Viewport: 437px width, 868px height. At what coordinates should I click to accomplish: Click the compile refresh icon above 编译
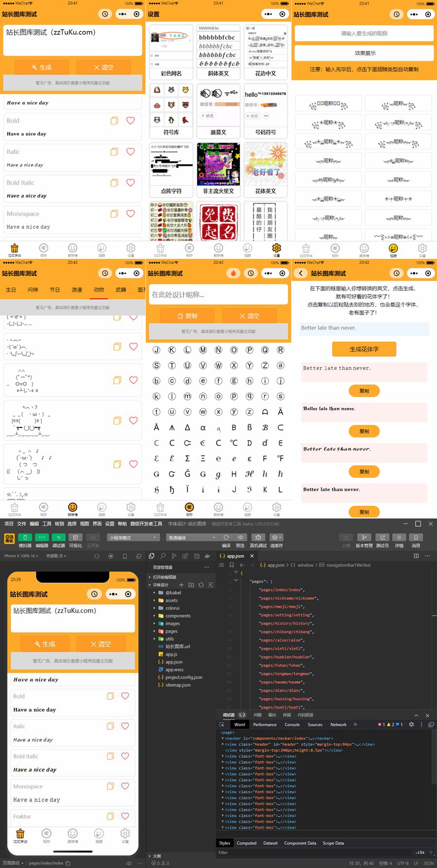click(x=226, y=537)
